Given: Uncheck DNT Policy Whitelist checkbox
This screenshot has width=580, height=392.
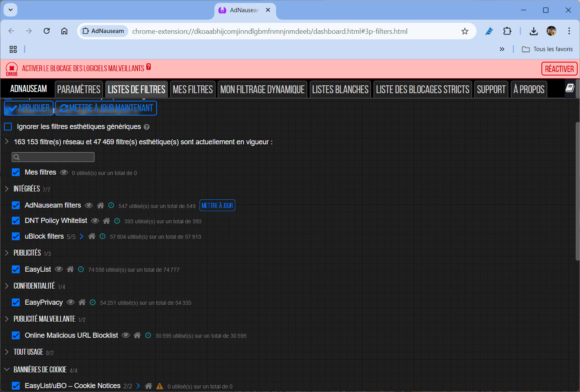Looking at the screenshot, I should coord(16,221).
